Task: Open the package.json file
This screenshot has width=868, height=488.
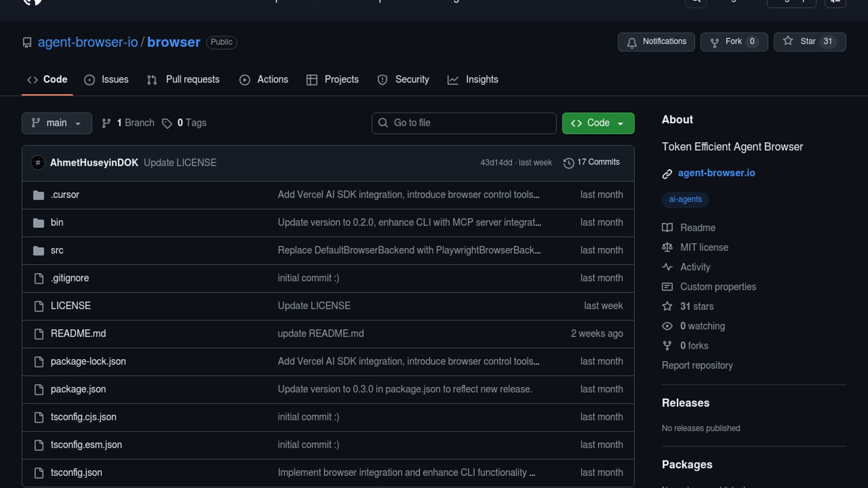Action: pos(78,389)
